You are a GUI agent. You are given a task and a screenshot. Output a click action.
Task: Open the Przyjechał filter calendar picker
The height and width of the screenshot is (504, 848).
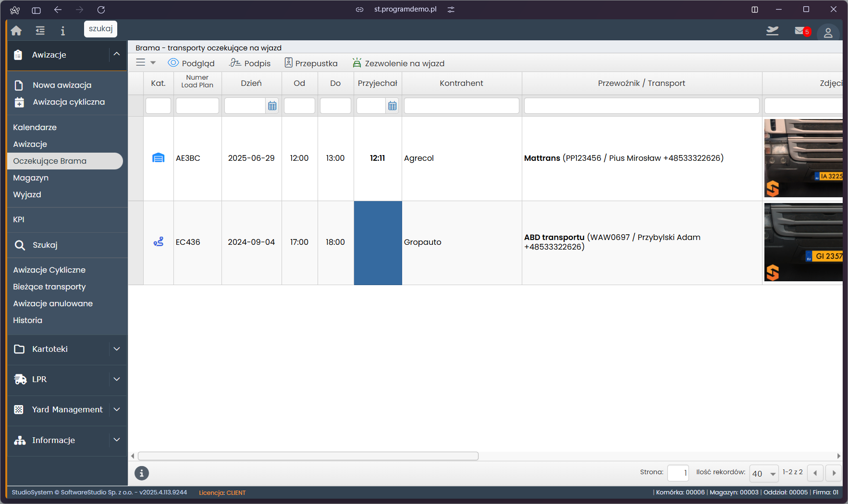click(393, 106)
